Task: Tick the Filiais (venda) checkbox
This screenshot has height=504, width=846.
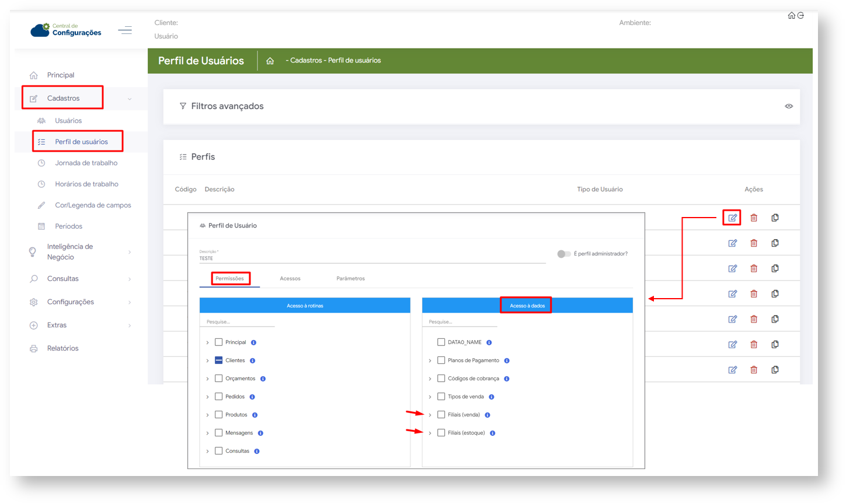Action: pyautogui.click(x=441, y=415)
